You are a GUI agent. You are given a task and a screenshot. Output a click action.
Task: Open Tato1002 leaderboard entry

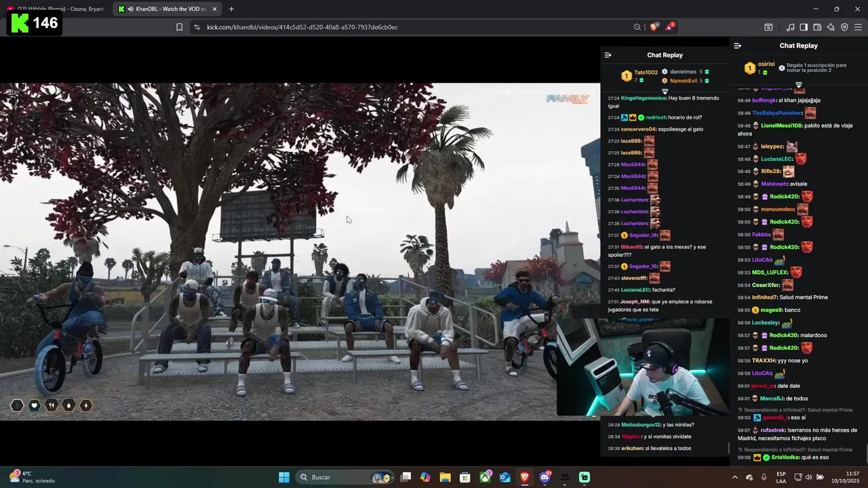[x=639, y=76]
